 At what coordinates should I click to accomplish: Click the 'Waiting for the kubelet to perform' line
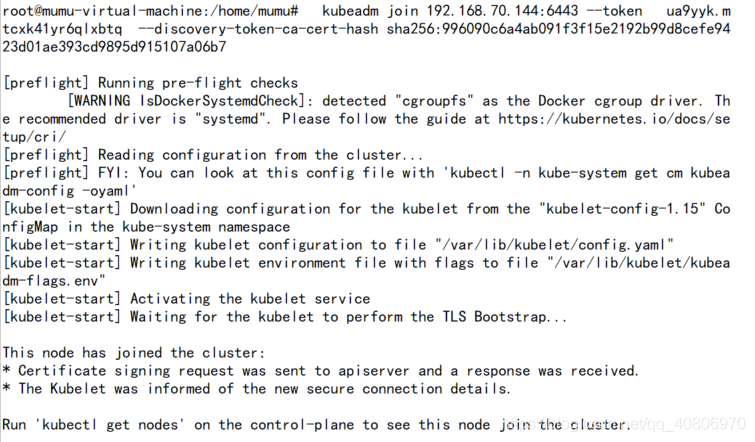tap(285, 317)
